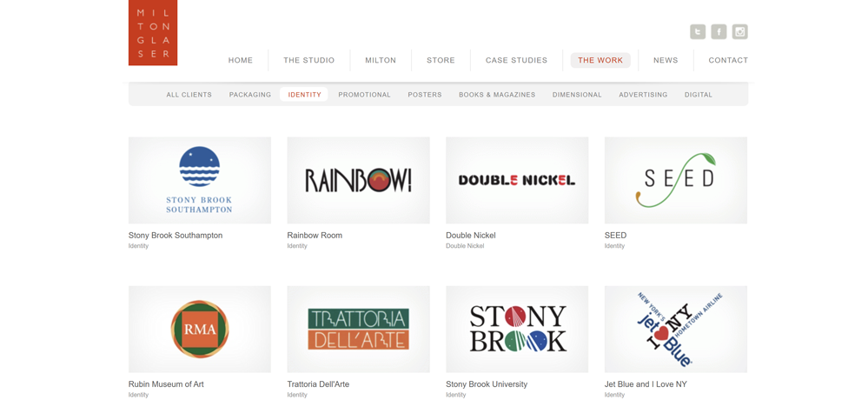Screen dimensions: 868x420
Task: Open the Facebook social icon
Action: pos(719,32)
